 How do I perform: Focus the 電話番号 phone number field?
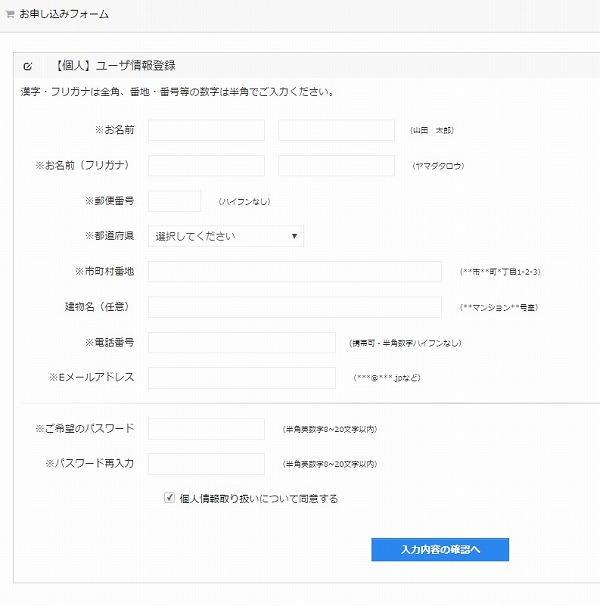[x=241, y=343]
